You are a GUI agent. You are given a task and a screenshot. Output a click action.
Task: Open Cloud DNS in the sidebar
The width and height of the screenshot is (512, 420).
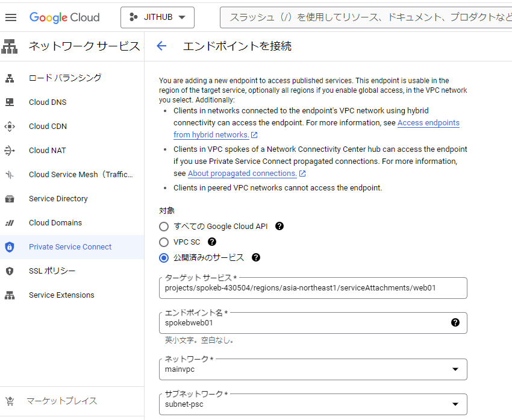(x=48, y=102)
